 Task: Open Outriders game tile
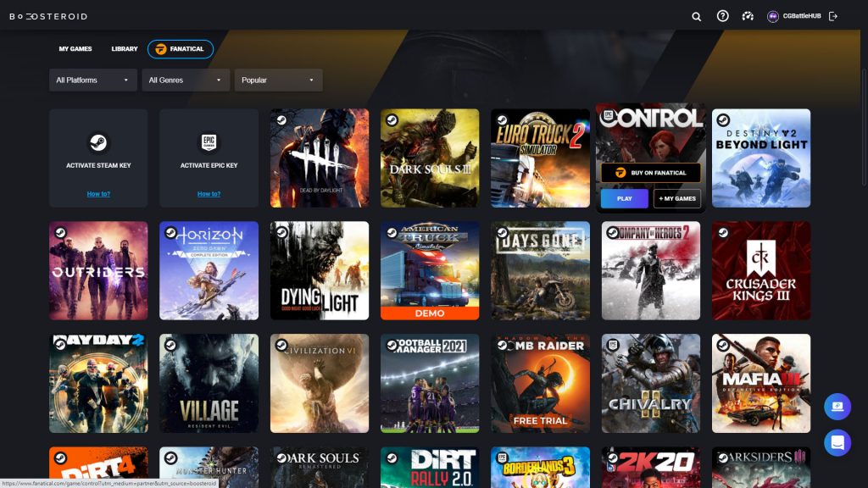point(98,270)
